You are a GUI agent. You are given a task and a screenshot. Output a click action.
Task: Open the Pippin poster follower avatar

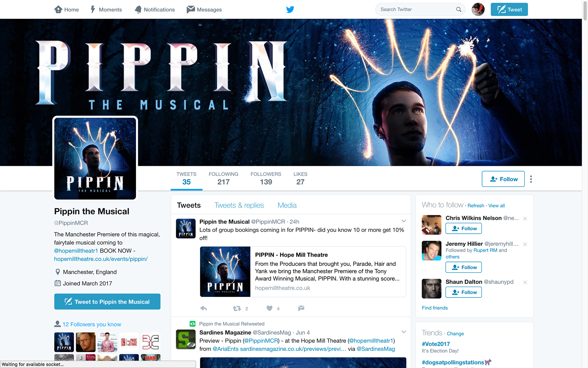pyautogui.click(x=64, y=342)
